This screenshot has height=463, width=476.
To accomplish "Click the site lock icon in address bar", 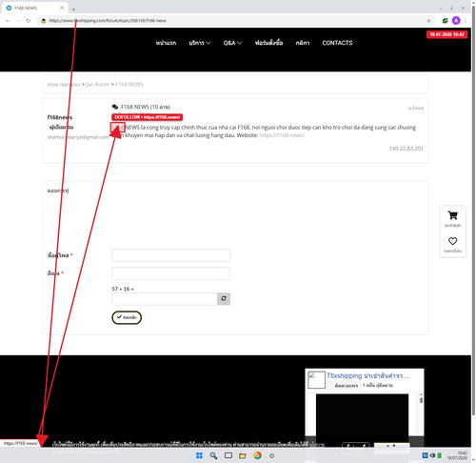I will [x=44, y=21].
